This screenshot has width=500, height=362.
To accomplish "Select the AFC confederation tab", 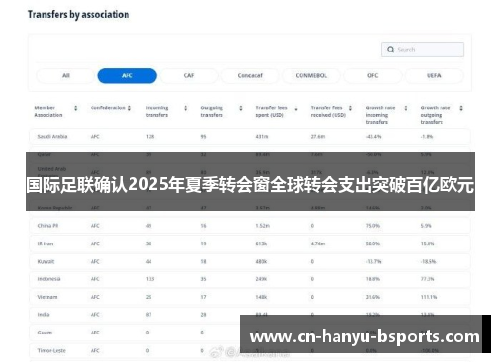I will [x=127, y=75].
